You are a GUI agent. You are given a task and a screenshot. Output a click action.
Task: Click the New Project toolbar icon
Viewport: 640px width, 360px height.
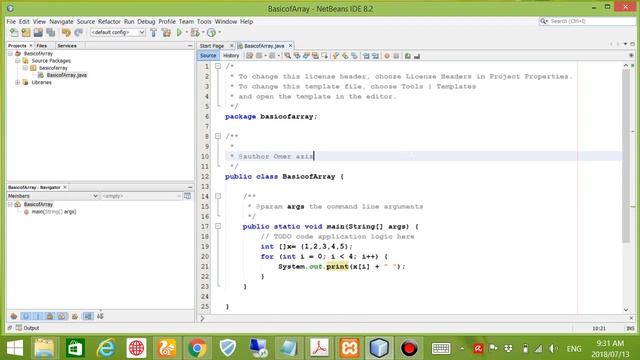pyautogui.click(x=26, y=32)
